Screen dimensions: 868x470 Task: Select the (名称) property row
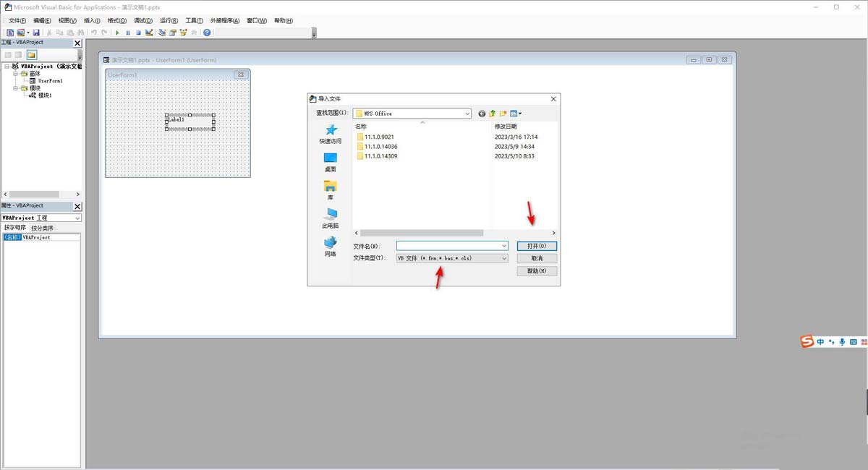41,237
